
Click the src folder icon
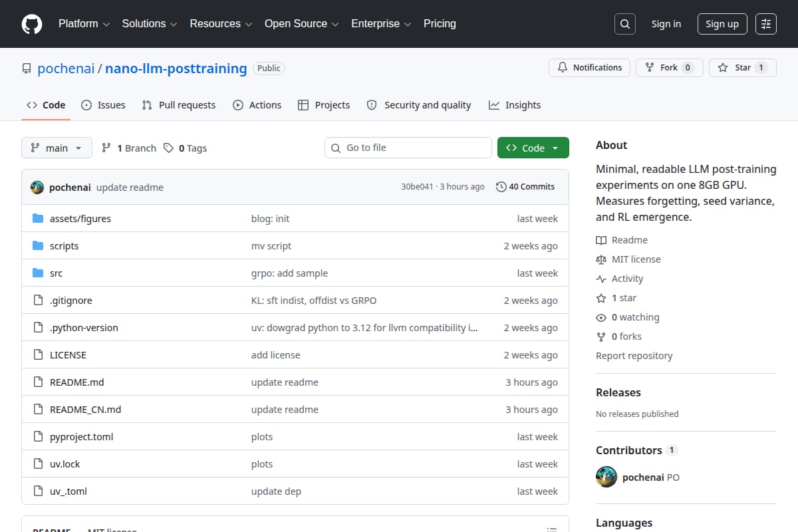[38, 273]
